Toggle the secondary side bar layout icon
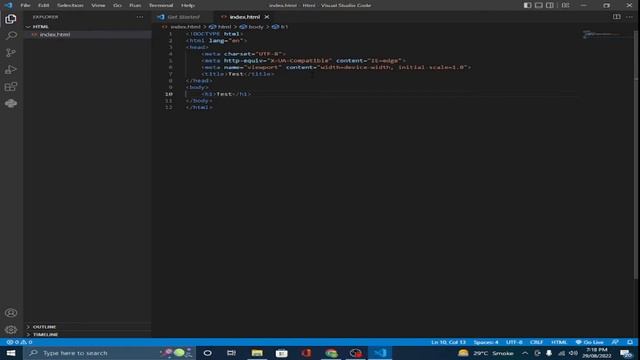640x360 pixels. 550,5
